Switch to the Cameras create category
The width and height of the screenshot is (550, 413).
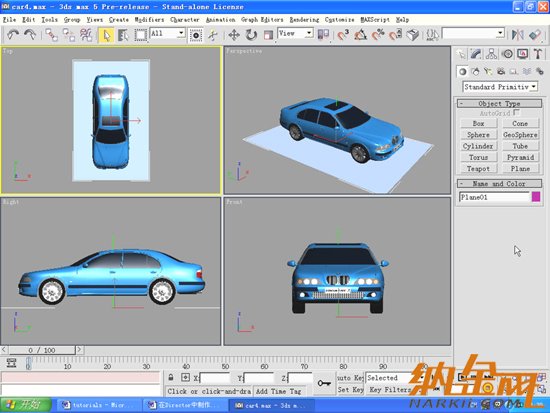501,72
